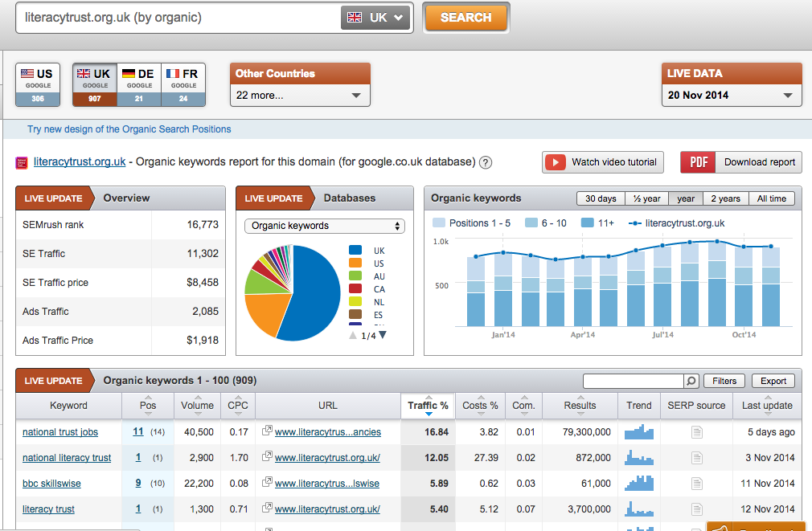View SERP source icon for national literacy trust
Viewport: 812px width, 531px height.
pyautogui.click(x=696, y=458)
